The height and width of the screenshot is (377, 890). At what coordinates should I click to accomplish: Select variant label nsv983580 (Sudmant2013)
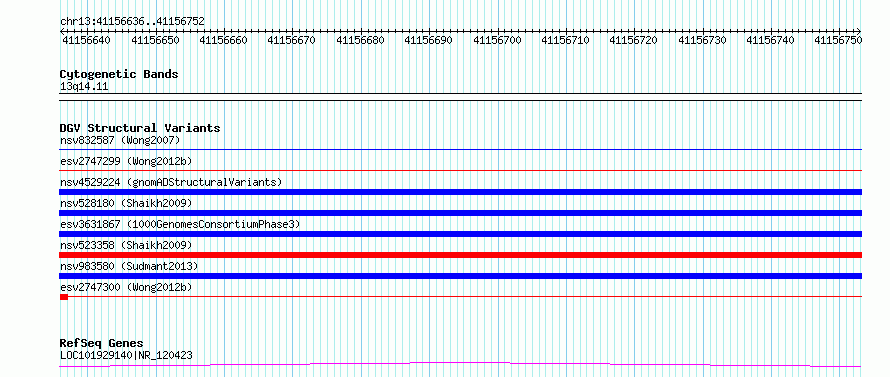tap(129, 266)
